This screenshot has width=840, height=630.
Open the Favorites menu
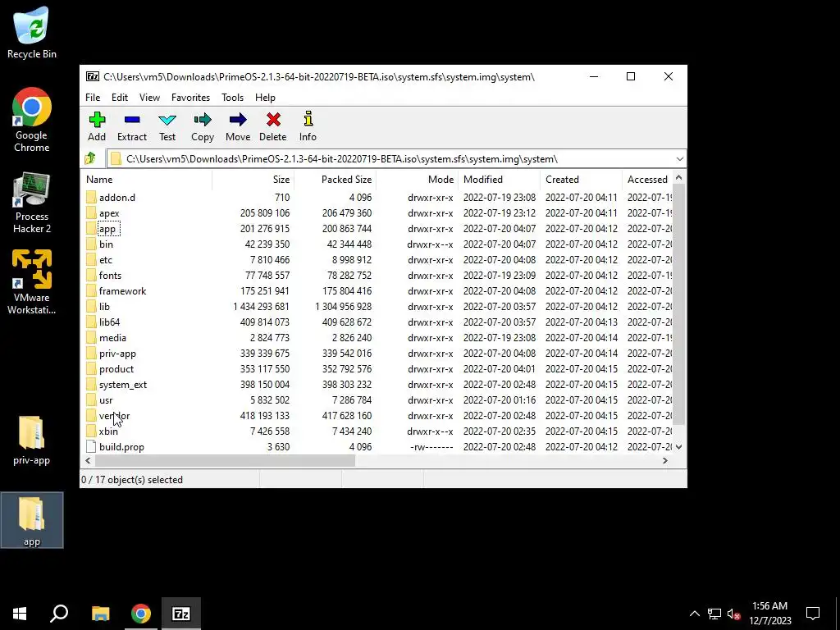(x=190, y=98)
